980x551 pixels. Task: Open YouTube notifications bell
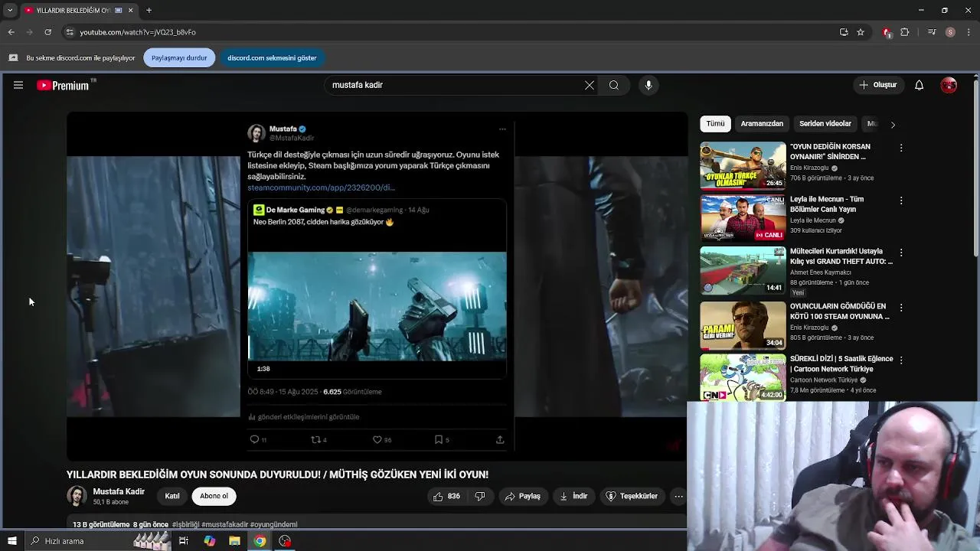click(919, 85)
